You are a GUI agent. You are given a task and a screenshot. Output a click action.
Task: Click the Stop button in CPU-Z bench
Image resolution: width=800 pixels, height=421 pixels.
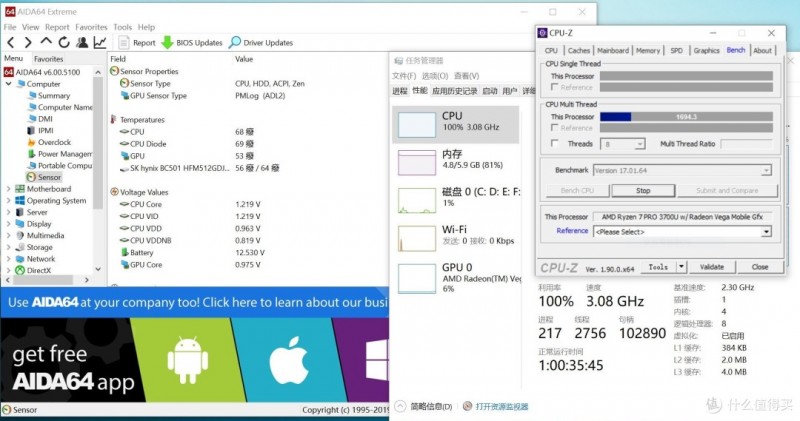tap(643, 190)
